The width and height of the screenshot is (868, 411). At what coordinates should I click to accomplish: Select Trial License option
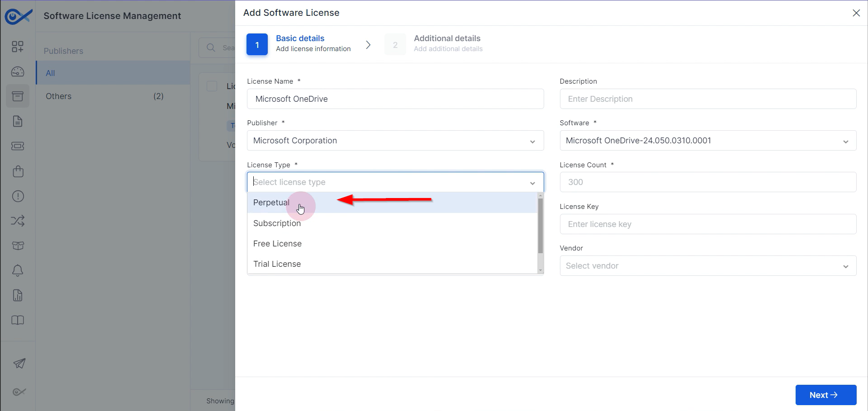[277, 264]
